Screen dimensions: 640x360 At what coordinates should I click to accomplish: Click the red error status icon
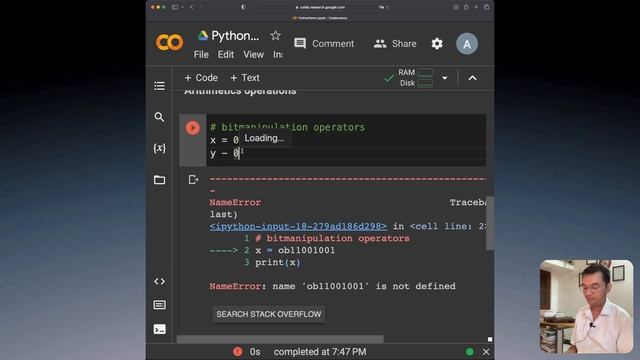click(x=238, y=351)
